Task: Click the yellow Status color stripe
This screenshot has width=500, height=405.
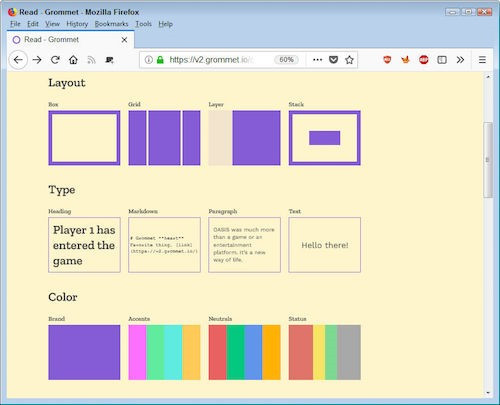Action: (x=319, y=352)
